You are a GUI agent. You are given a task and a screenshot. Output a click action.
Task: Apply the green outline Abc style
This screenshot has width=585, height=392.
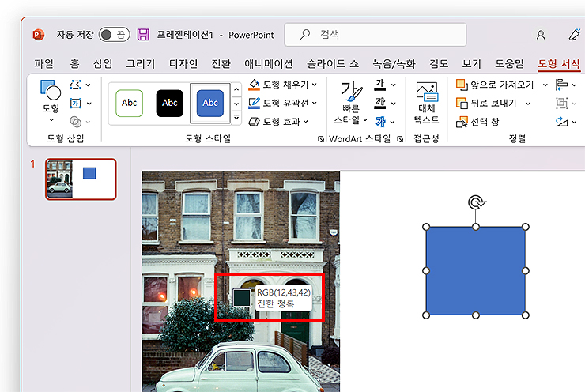129,104
